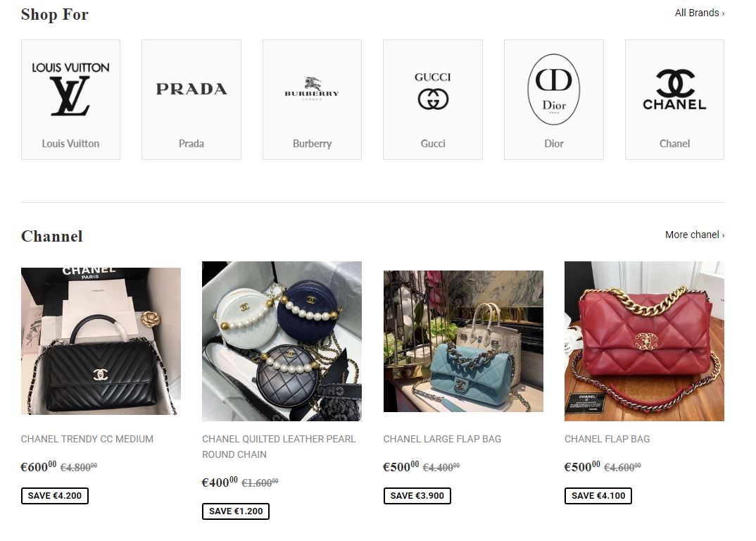Click the Prada brand logo
The width and height of the screenshot is (756, 541).
pos(191,89)
